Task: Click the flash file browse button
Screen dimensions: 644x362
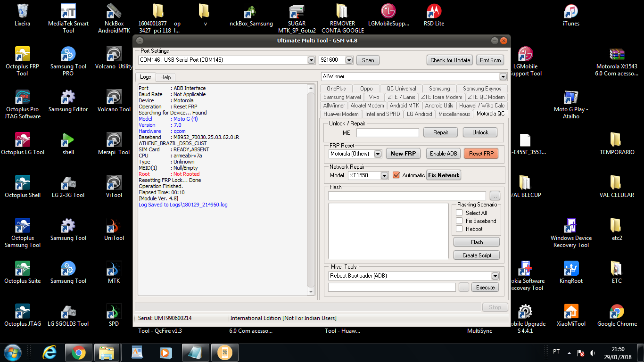Action: point(495,195)
